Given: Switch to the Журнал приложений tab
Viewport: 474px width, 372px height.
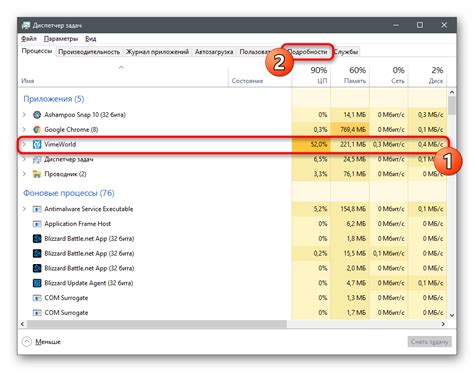Looking at the screenshot, I should pyautogui.click(x=157, y=52).
